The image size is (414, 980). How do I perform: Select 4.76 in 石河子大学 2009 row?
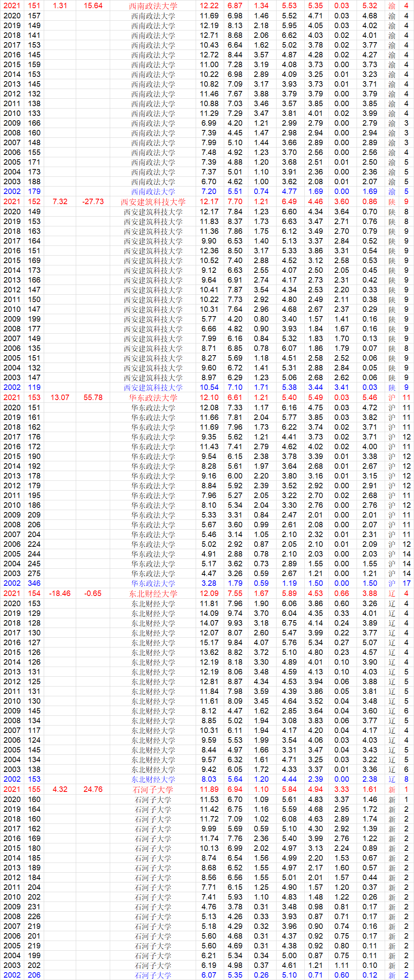209,907
